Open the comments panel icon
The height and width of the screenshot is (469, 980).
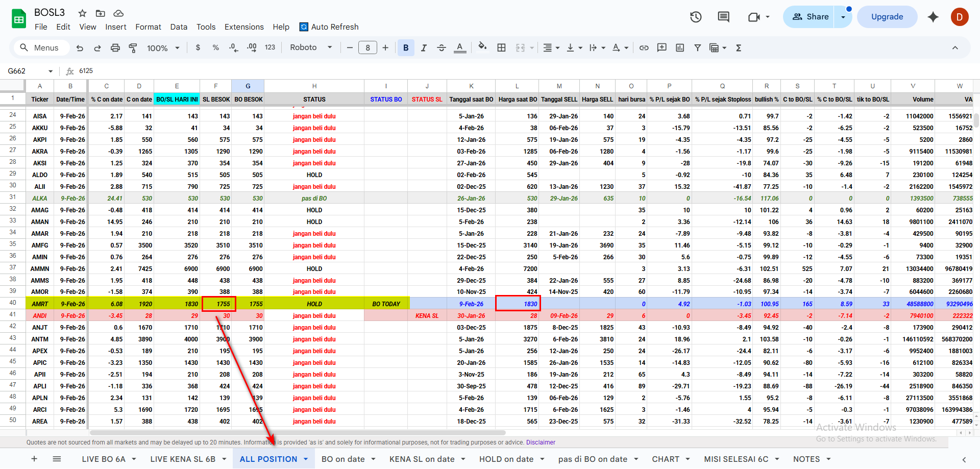click(723, 17)
